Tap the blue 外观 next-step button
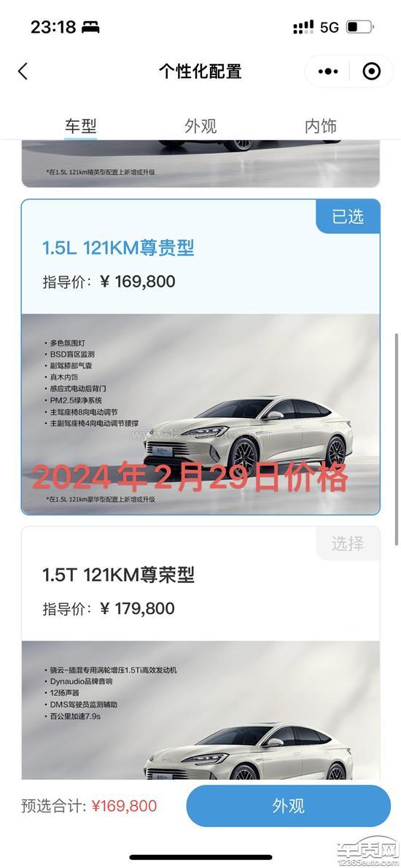Viewport: 401px width, 868px height. coord(288,806)
